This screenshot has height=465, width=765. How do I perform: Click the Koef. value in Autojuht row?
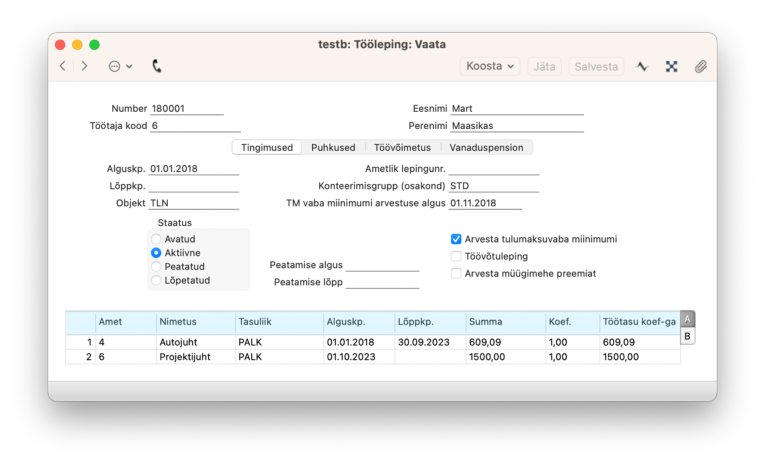[572, 342]
